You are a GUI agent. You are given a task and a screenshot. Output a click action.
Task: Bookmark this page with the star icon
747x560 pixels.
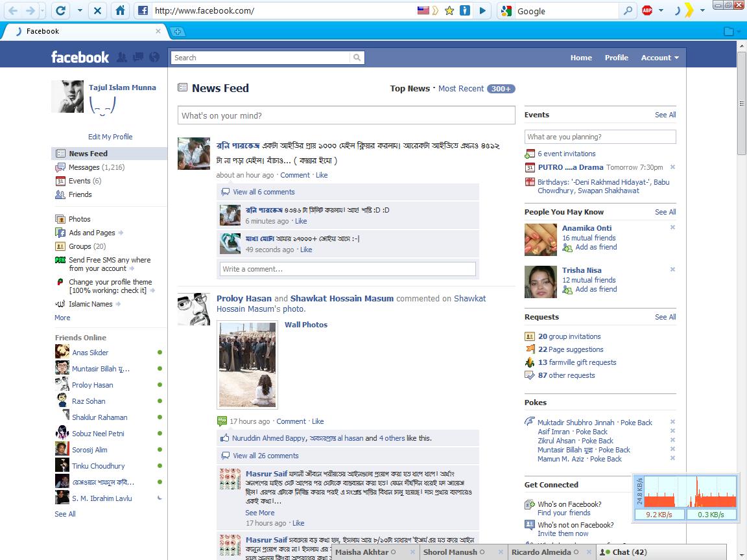tap(449, 10)
